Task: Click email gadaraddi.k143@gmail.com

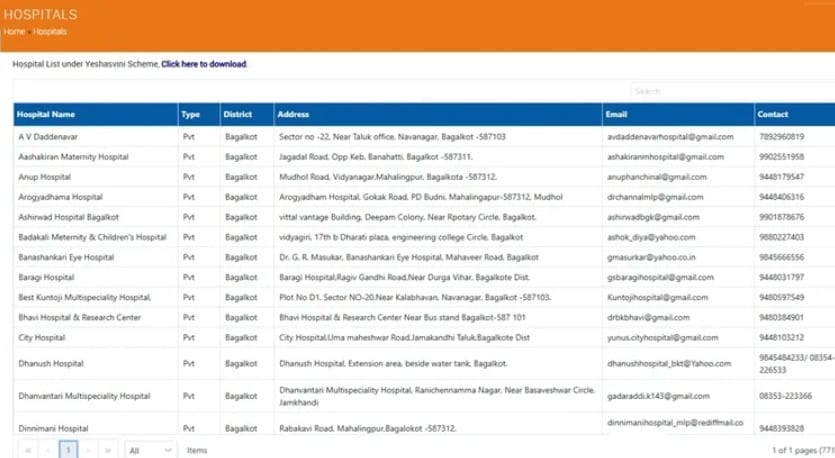Action: click(658, 396)
